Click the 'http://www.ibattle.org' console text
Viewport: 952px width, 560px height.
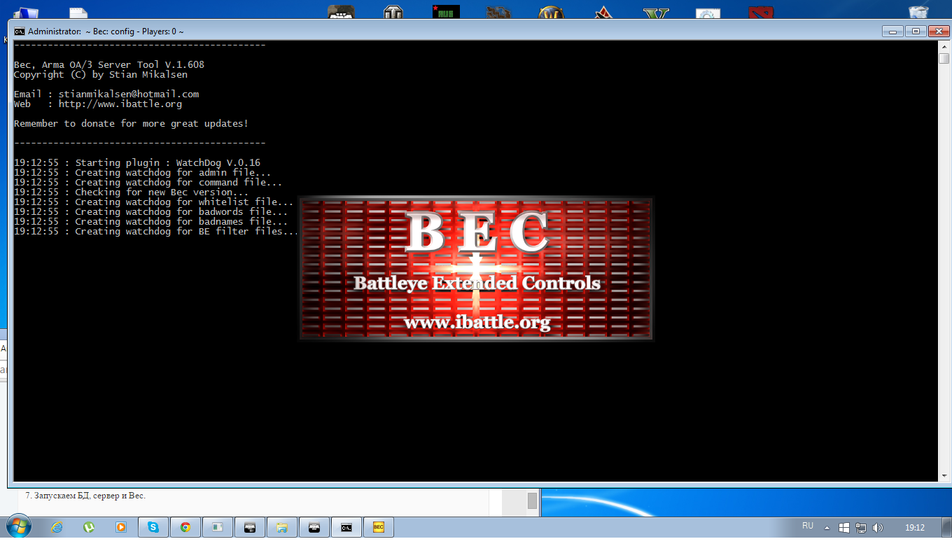[120, 104]
